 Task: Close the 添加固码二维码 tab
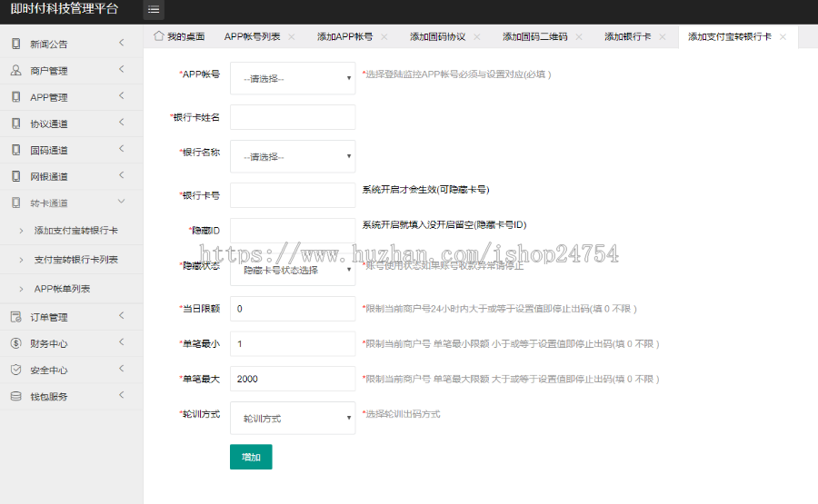(579, 37)
